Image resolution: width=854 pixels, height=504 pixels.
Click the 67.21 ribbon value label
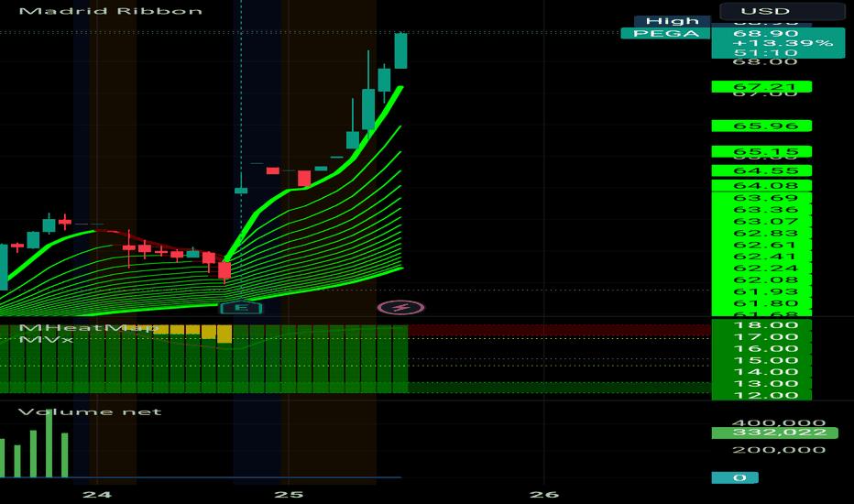click(762, 87)
